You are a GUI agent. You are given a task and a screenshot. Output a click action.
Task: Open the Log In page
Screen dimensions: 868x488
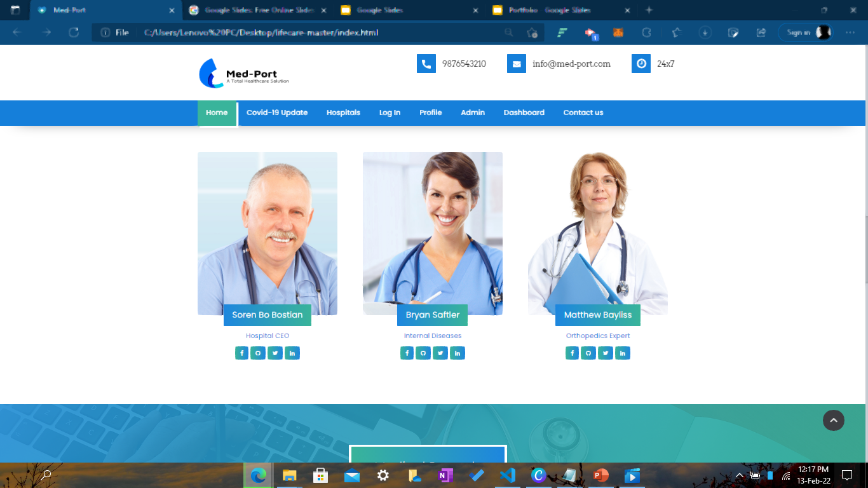(390, 112)
